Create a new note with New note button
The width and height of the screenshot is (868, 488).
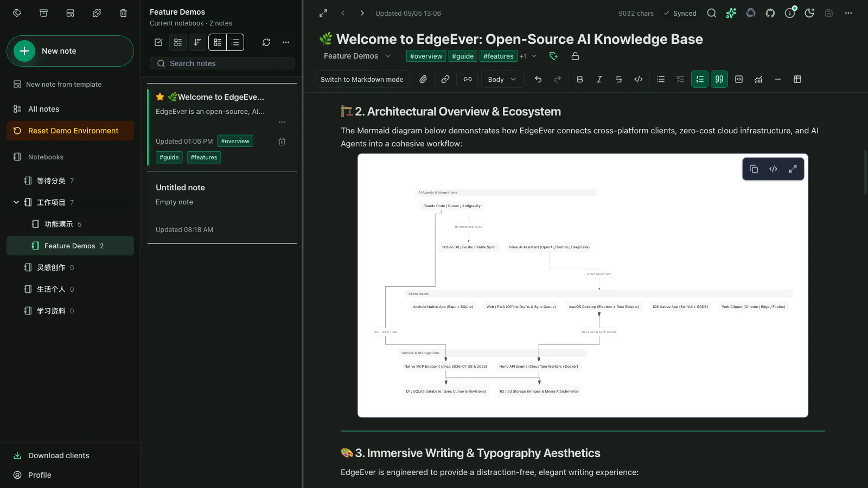[70, 51]
